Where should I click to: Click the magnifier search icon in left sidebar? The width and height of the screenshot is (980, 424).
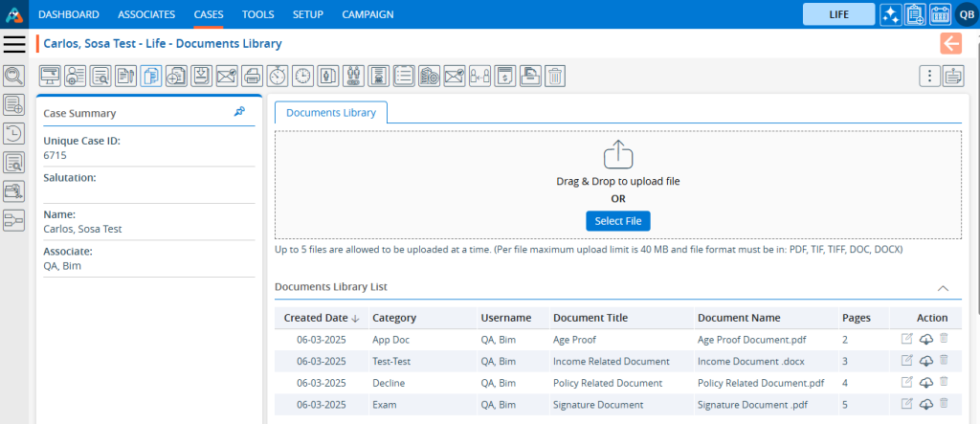coord(14,76)
